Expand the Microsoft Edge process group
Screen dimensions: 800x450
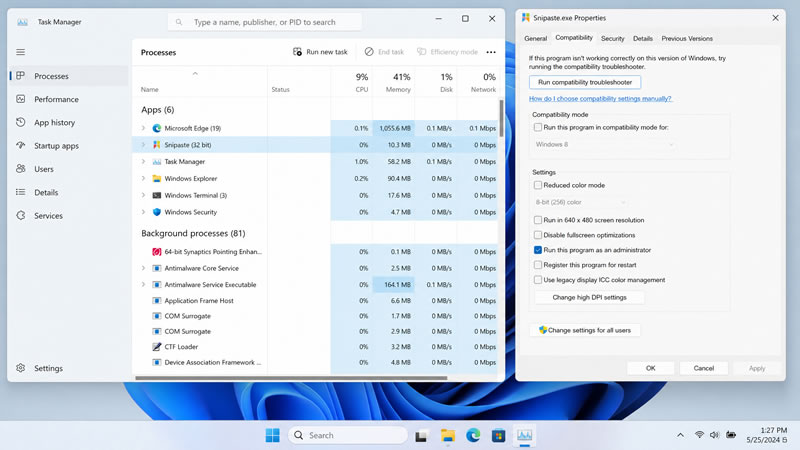tap(143, 128)
